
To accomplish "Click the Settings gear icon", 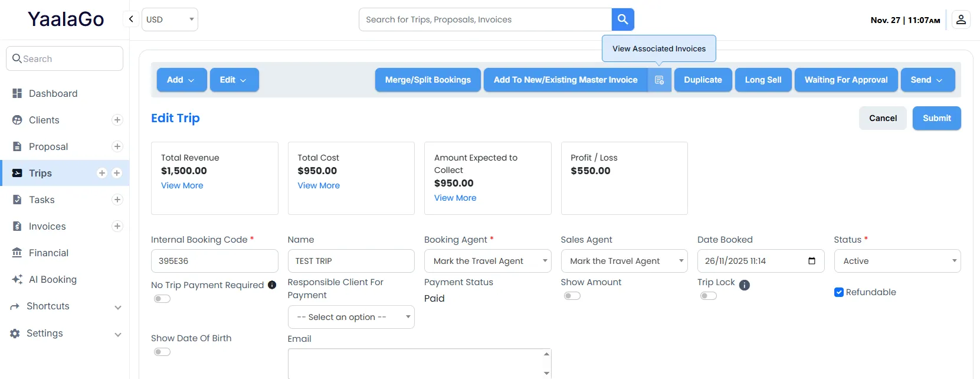I will [x=15, y=334].
